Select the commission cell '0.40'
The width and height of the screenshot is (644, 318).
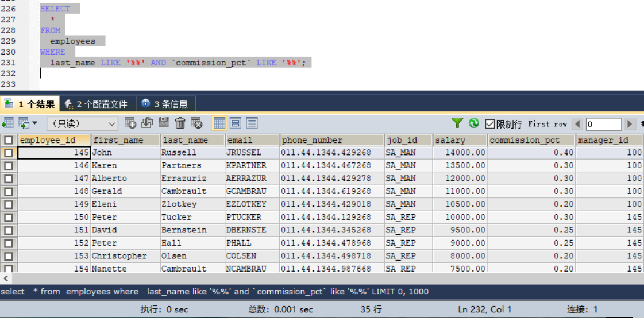pyautogui.click(x=531, y=153)
